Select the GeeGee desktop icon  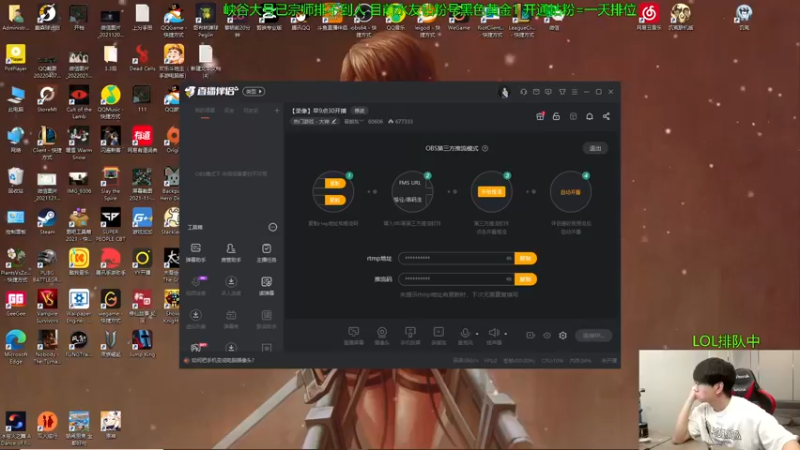pos(15,304)
